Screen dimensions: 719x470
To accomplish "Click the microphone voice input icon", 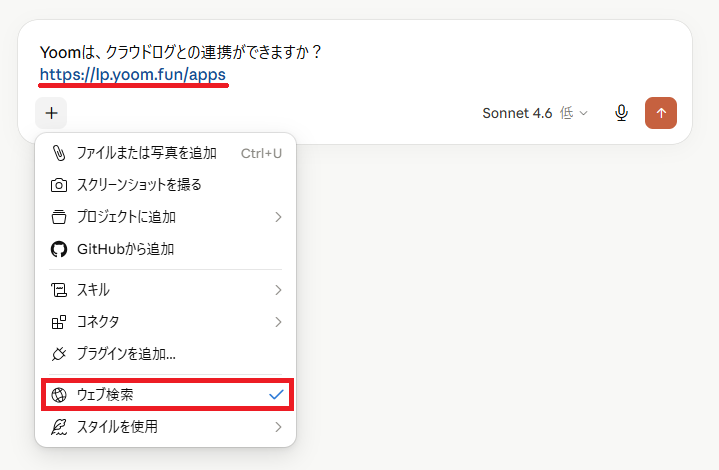I will click(621, 113).
